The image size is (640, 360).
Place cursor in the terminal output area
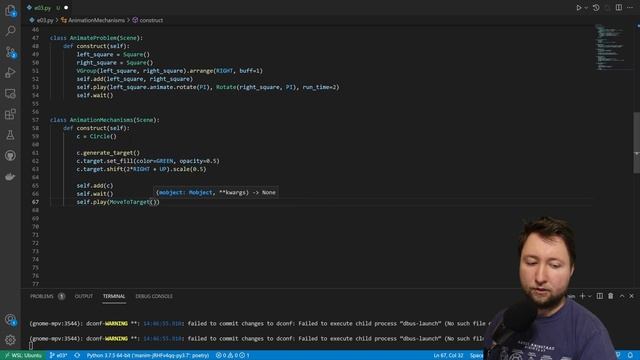[x=257, y=331]
